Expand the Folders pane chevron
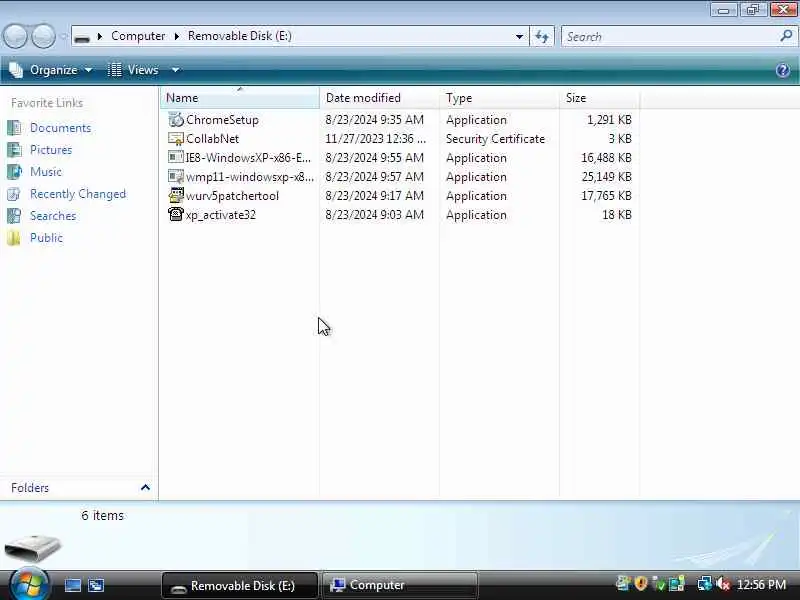The width and height of the screenshot is (800, 600). pyautogui.click(x=145, y=487)
